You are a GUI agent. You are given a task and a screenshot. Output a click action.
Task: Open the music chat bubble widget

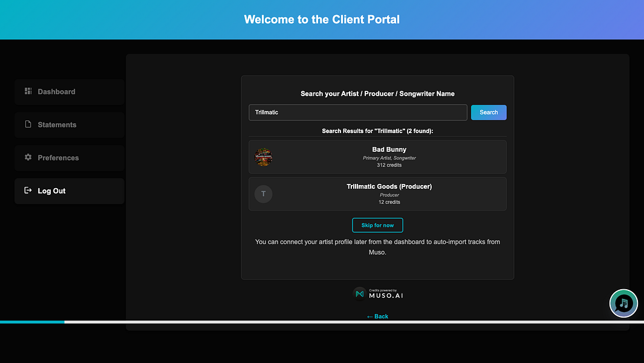(x=623, y=303)
